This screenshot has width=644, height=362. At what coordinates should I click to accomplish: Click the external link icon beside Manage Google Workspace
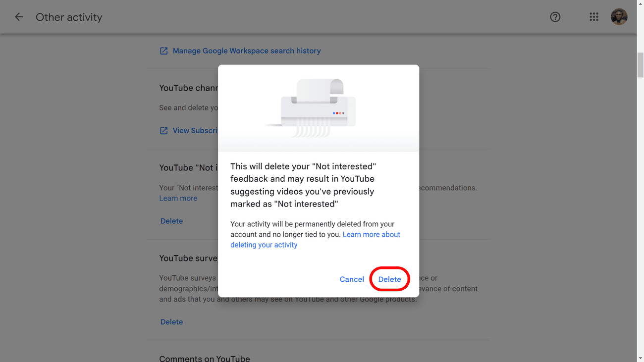pos(163,51)
